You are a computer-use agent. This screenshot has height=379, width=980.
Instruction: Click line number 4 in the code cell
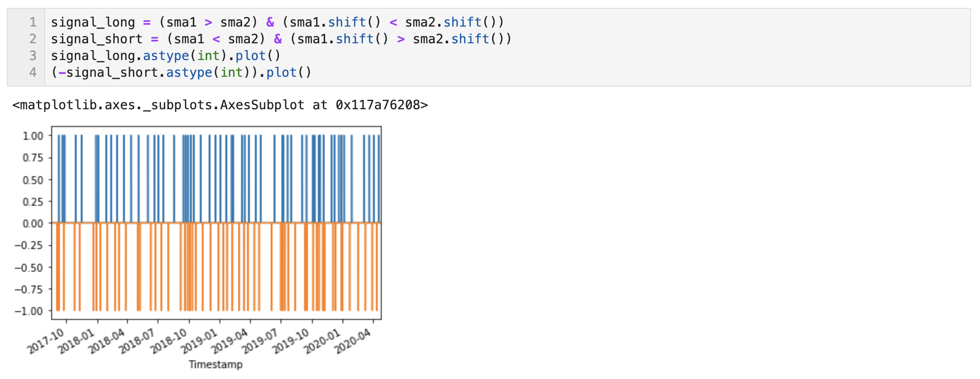33,72
